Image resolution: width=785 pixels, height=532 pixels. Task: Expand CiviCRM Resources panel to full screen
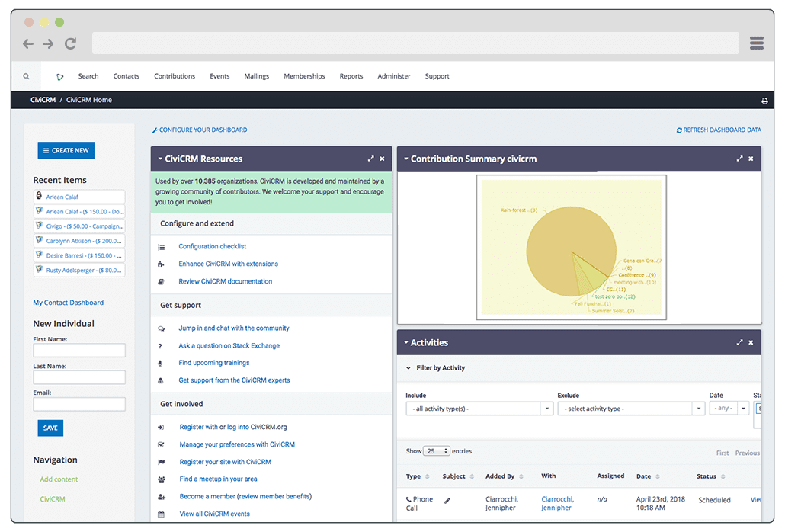tap(371, 159)
